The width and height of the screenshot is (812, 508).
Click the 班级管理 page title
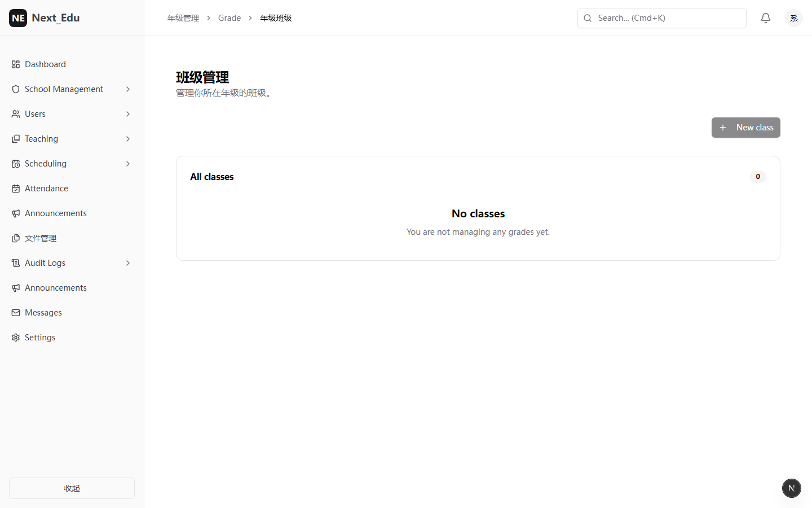pyautogui.click(x=202, y=77)
